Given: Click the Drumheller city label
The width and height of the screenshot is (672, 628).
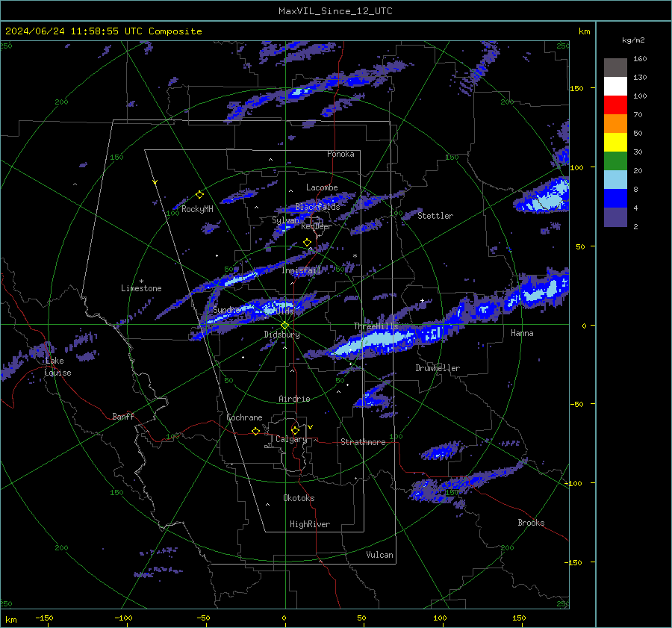Looking at the screenshot, I should 438,368.
